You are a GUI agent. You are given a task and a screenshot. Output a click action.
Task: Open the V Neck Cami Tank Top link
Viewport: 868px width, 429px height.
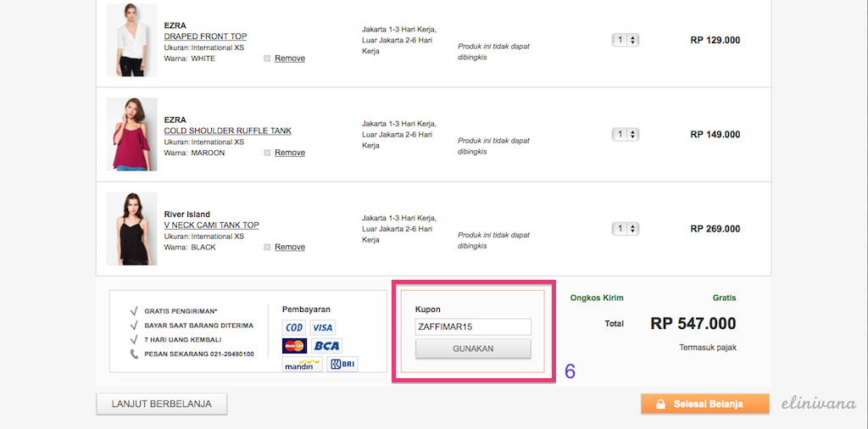(x=211, y=226)
